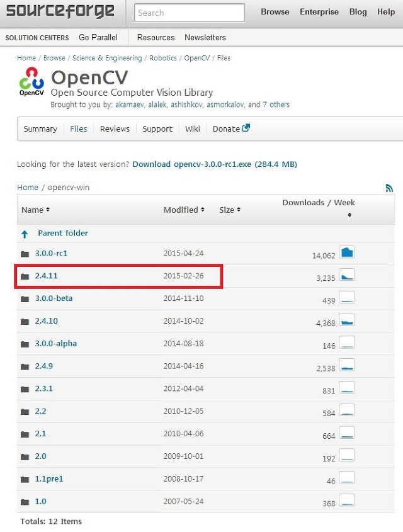Click folder icon beside 2.0
This screenshot has width=403, height=532.
pos(25,457)
